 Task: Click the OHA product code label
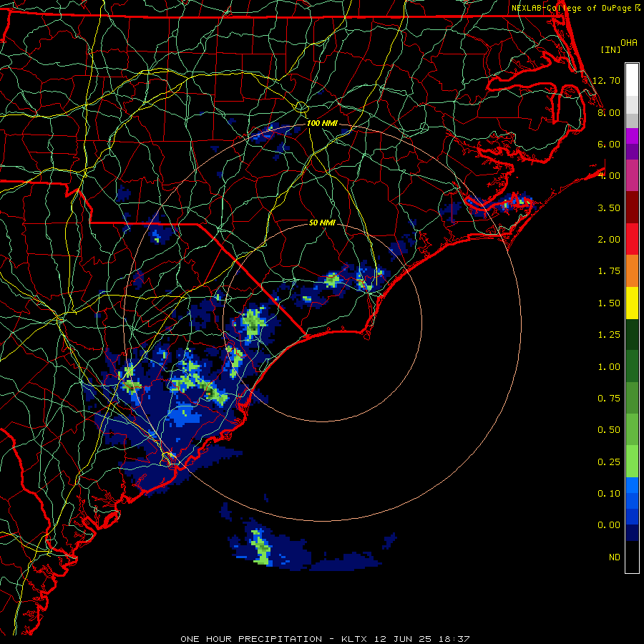(x=629, y=42)
